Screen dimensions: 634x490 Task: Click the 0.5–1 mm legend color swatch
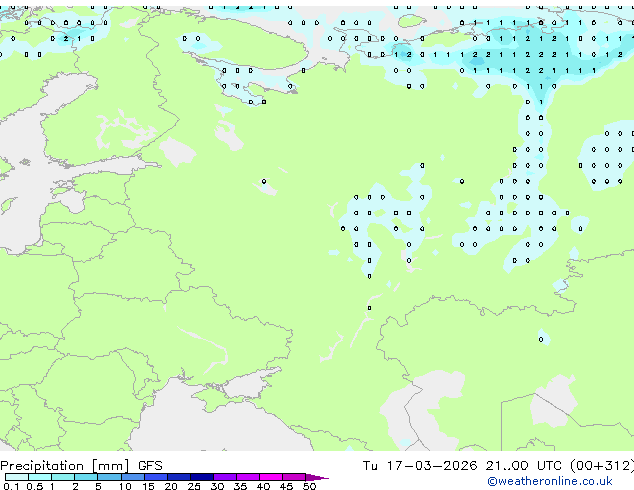coord(40,477)
